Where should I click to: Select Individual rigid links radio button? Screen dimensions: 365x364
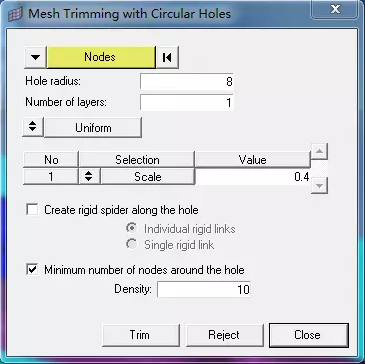pos(132,229)
